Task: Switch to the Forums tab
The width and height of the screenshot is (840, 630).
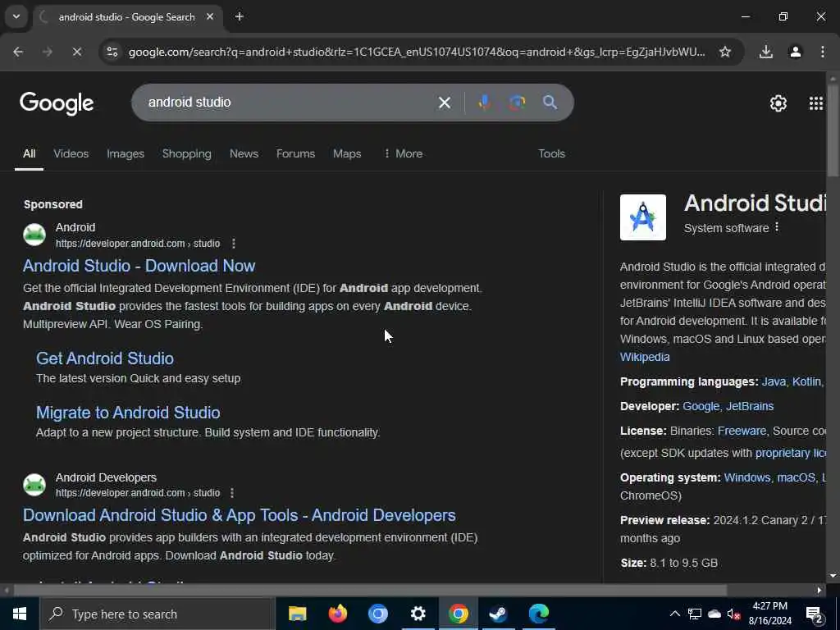Action: 295,153
